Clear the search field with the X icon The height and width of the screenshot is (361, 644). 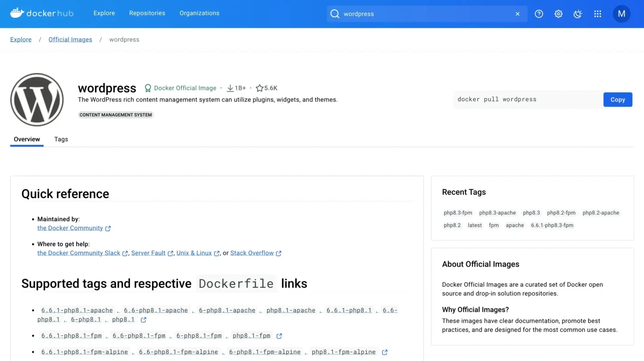[517, 14]
